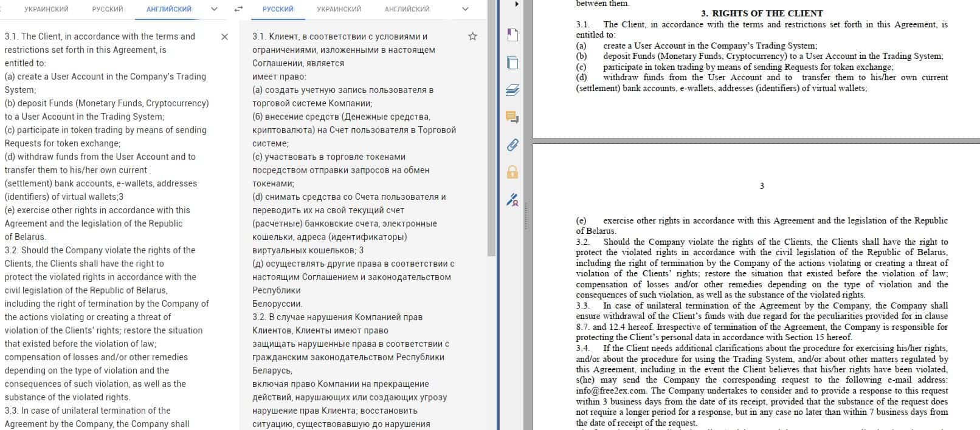
Task: Save translation with the star icon
Action: 472,36
